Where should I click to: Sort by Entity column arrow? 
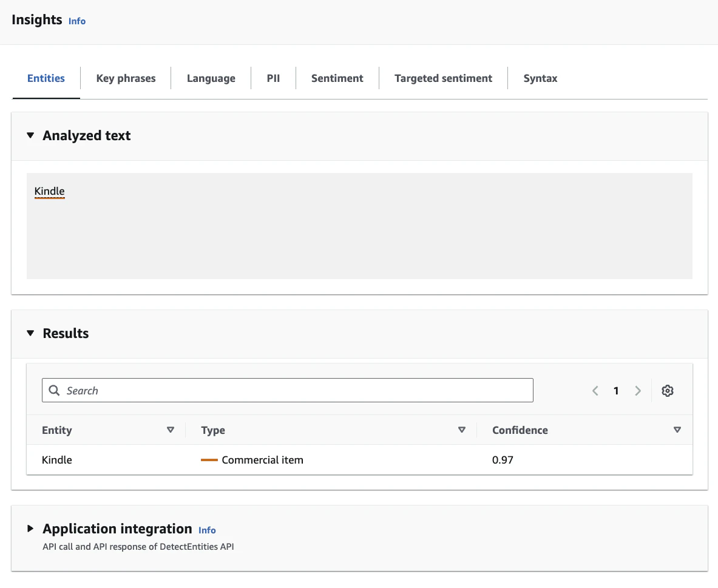171,430
